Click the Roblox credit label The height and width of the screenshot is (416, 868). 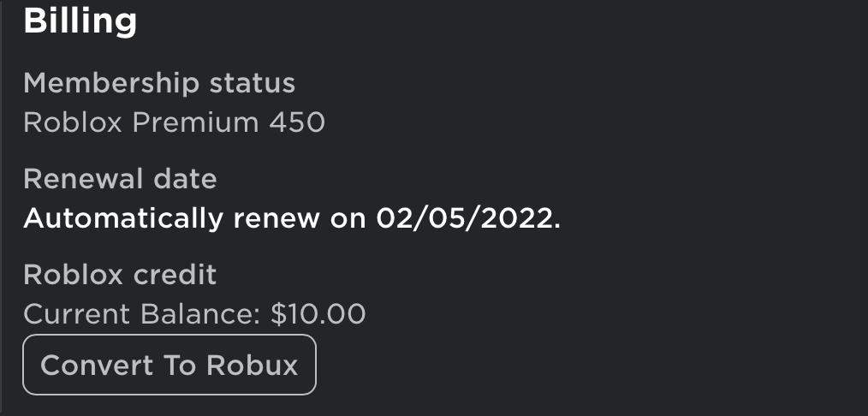(120, 275)
